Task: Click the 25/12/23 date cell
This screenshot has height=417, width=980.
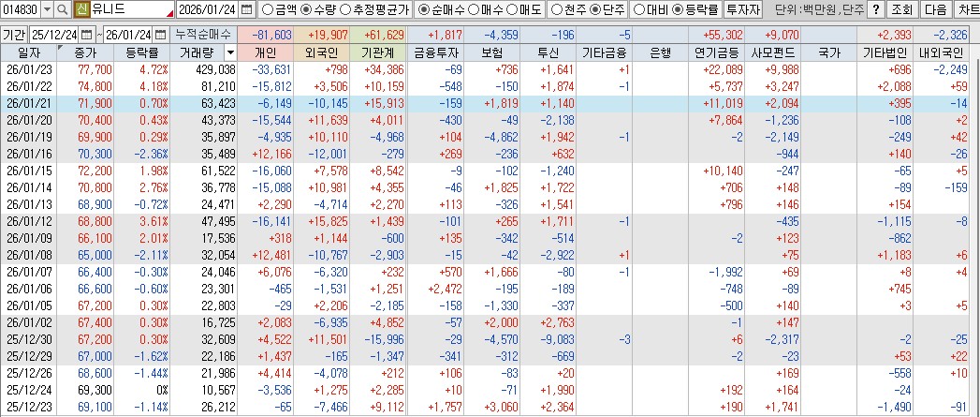Action: (28, 407)
